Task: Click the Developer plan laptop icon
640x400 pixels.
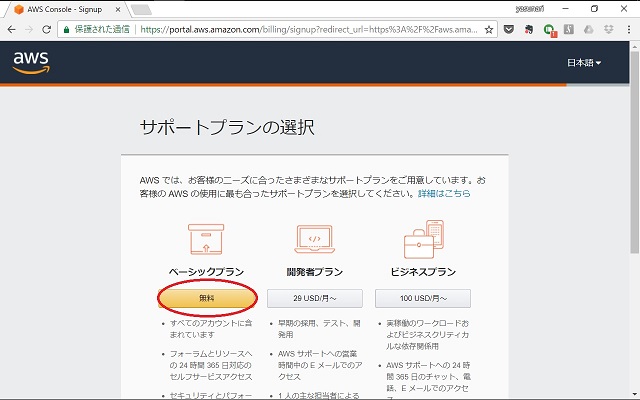Action: pyautogui.click(x=314, y=239)
